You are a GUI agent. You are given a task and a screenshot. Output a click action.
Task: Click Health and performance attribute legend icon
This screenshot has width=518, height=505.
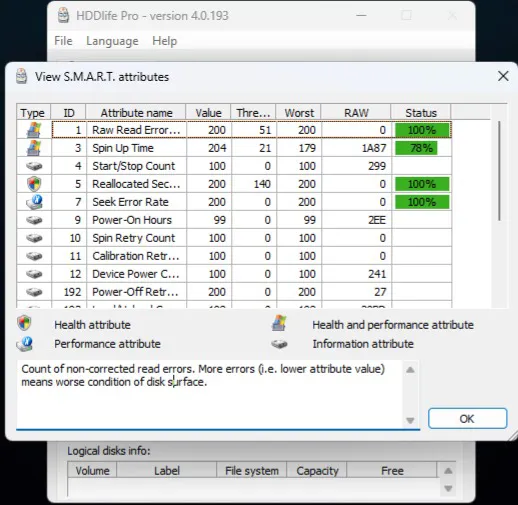tap(279, 323)
